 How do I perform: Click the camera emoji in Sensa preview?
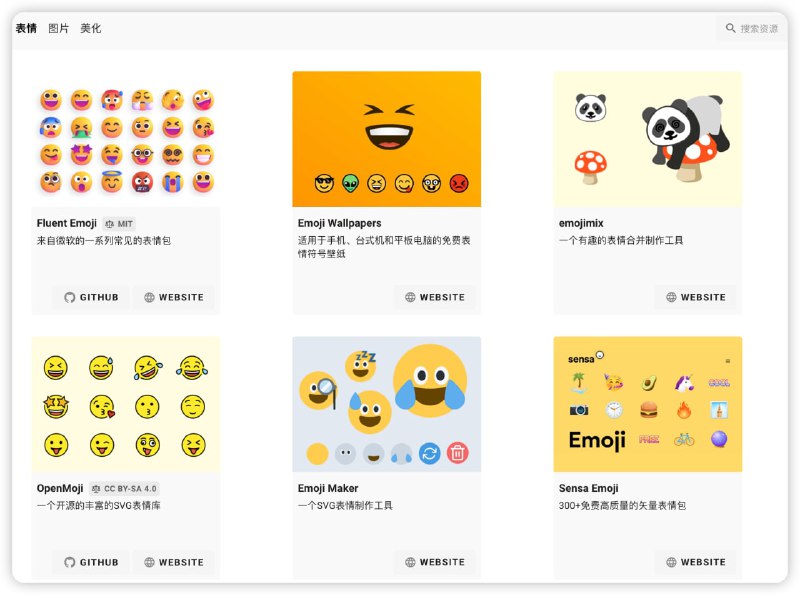tap(579, 410)
